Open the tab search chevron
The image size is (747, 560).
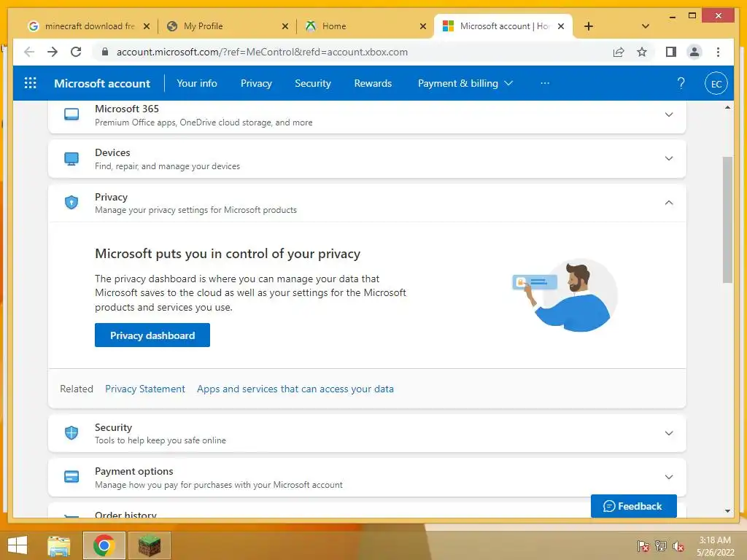[x=646, y=26]
